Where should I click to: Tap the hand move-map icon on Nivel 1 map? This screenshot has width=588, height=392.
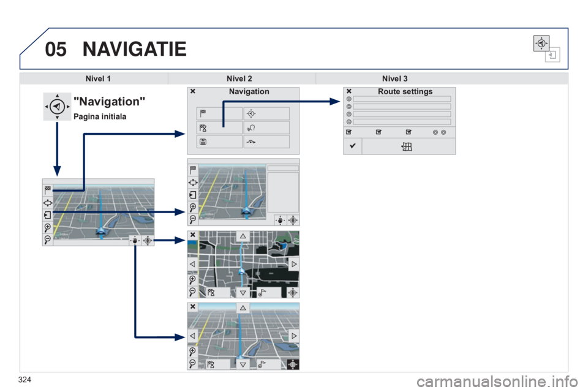[x=135, y=241]
